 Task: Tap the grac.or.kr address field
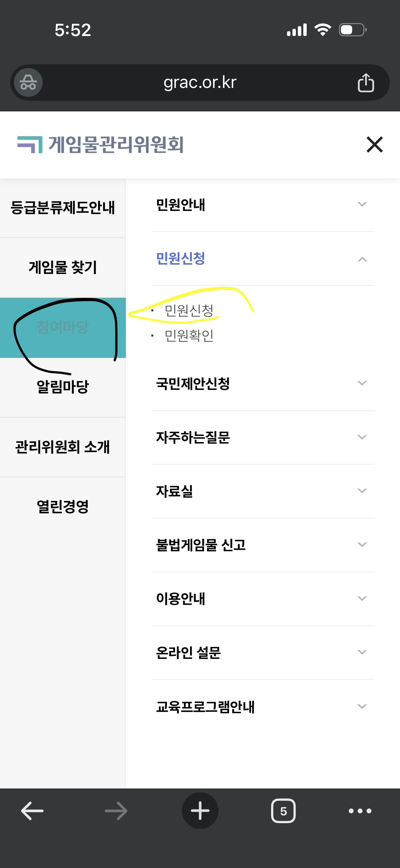(200, 83)
